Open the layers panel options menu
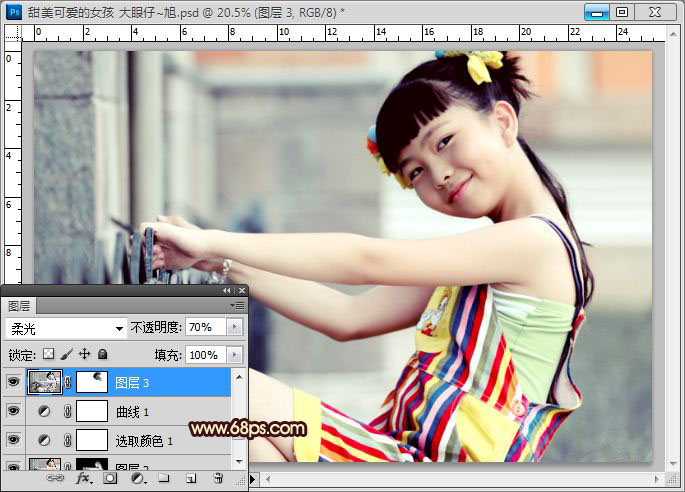The width and height of the screenshot is (685, 492). point(238,305)
